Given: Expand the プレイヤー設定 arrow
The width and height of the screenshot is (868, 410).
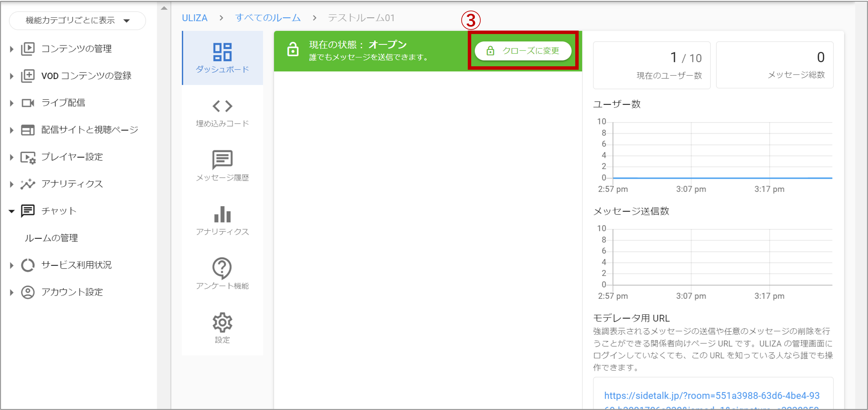Looking at the screenshot, I should click(x=12, y=157).
